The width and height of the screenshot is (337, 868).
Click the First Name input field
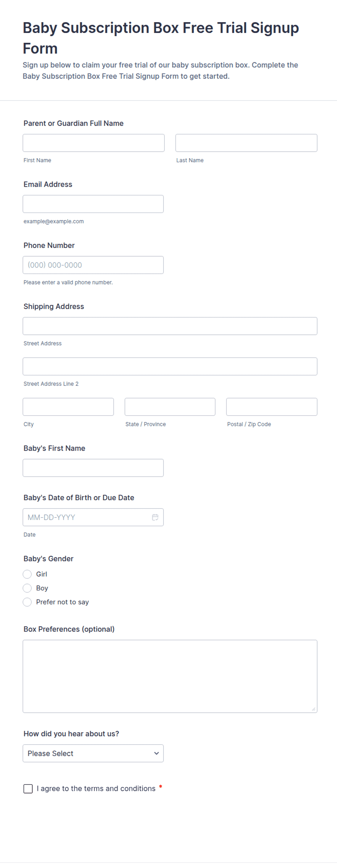point(93,143)
